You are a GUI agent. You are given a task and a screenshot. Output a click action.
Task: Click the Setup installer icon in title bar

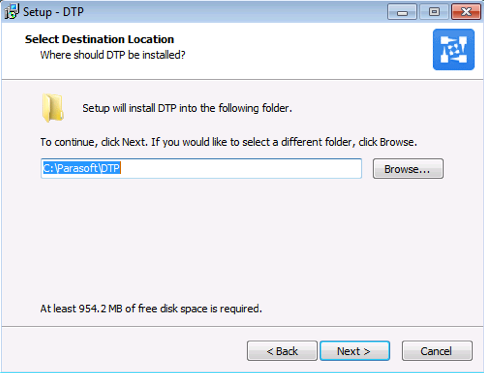[x=11, y=11]
